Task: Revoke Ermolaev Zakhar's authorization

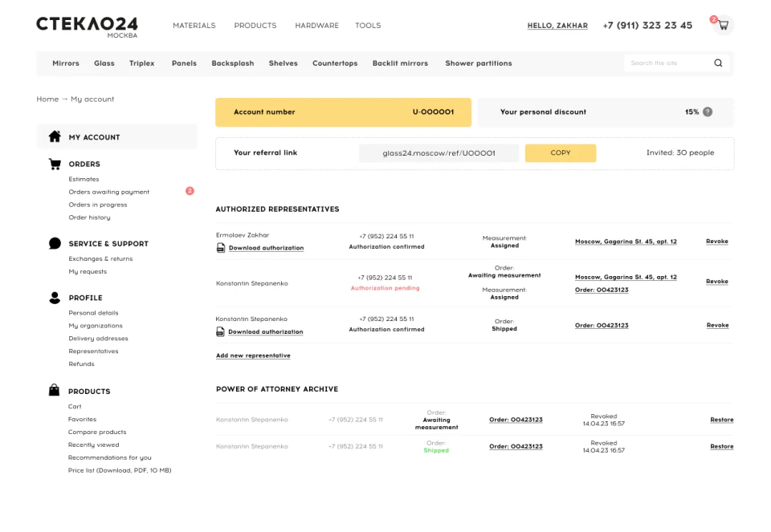Action: (717, 242)
